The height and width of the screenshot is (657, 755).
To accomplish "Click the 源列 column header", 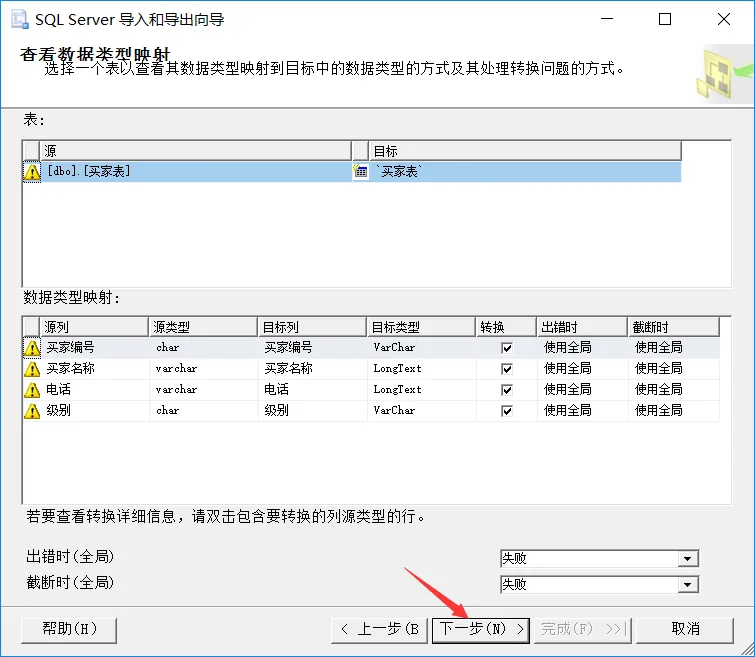I will pyautogui.click(x=94, y=327).
